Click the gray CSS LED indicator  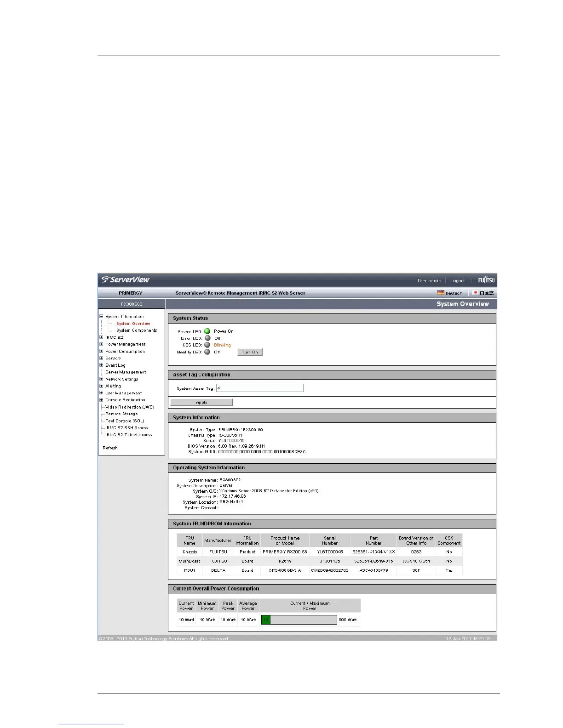(x=207, y=345)
